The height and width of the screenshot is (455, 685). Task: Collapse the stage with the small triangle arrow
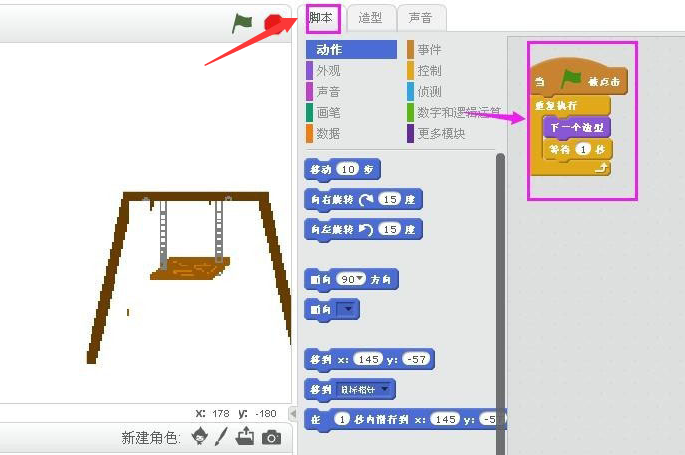point(293,414)
